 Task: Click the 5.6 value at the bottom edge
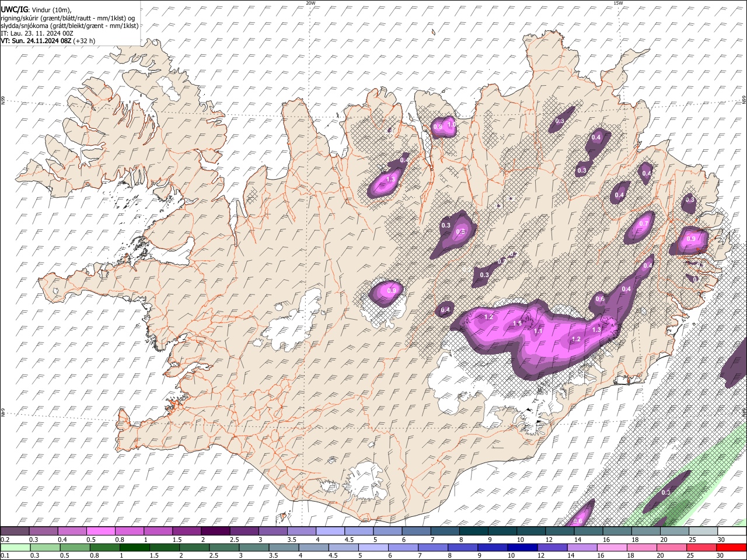[578, 521]
